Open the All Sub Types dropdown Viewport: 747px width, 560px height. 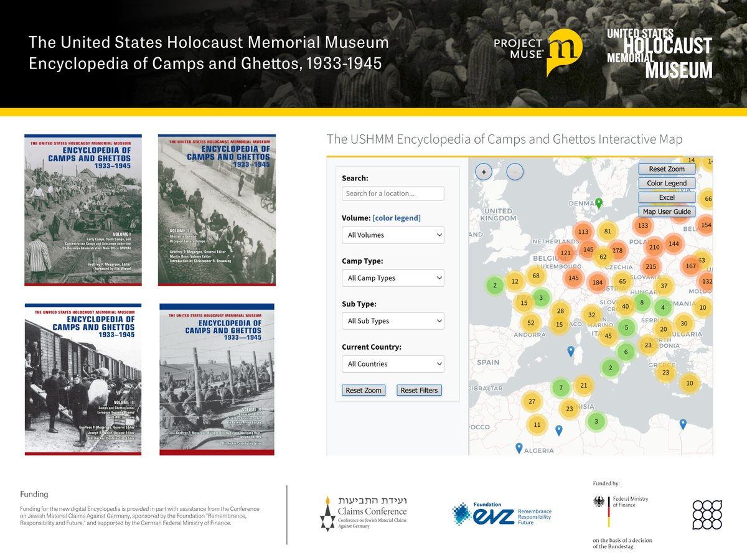(393, 321)
